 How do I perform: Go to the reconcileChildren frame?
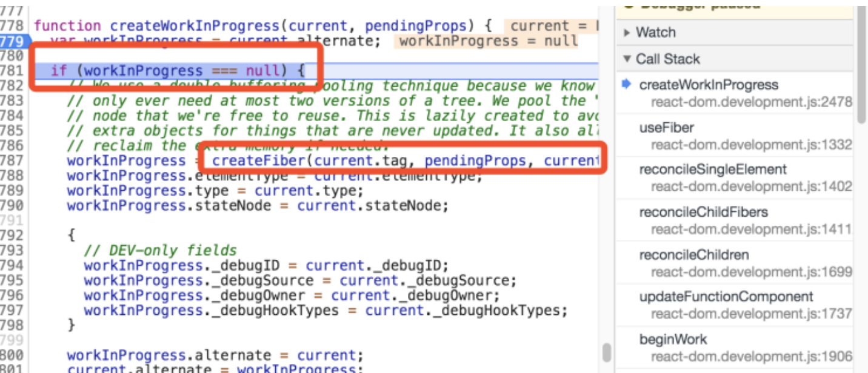click(693, 255)
